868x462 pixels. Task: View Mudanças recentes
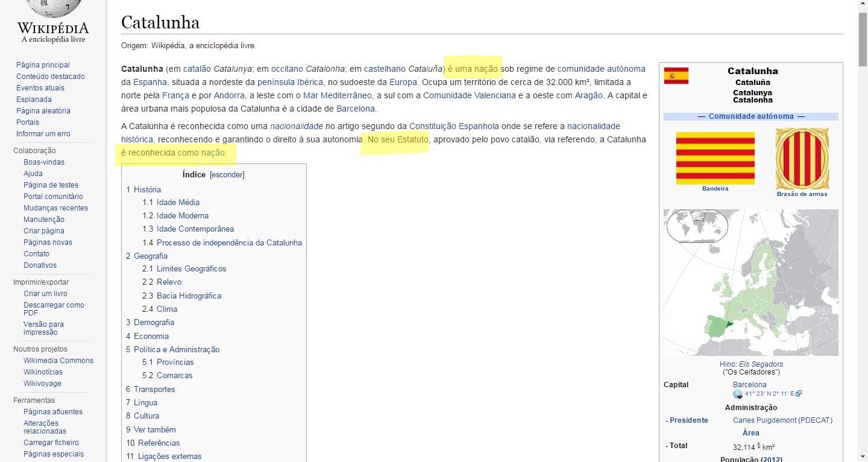[55, 207]
